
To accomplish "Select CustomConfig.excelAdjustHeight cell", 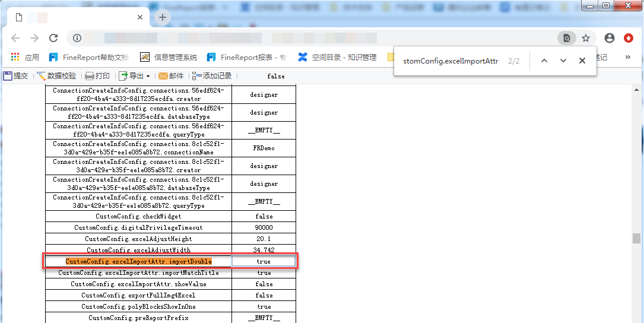I will [138, 239].
